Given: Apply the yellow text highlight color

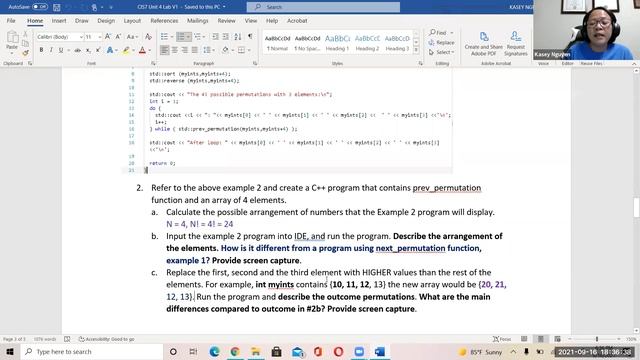Looking at the screenshot, I should click(x=126, y=50).
